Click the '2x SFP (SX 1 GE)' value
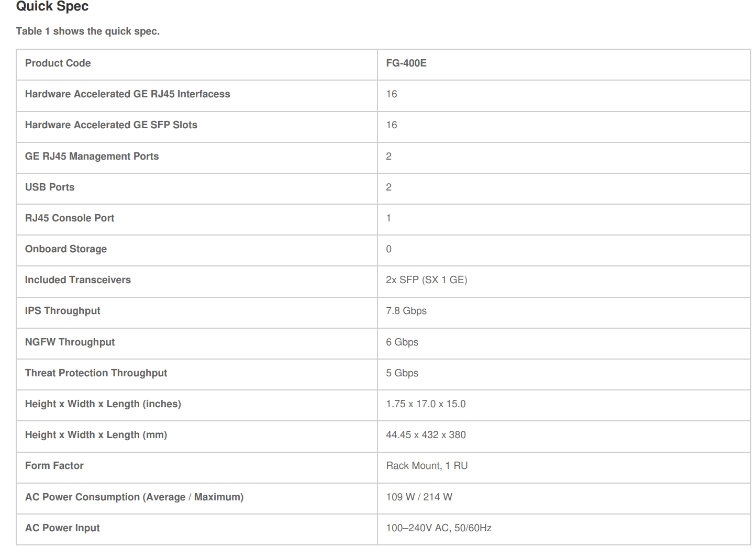The width and height of the screenshot is (756, 559). coord(426,280)
